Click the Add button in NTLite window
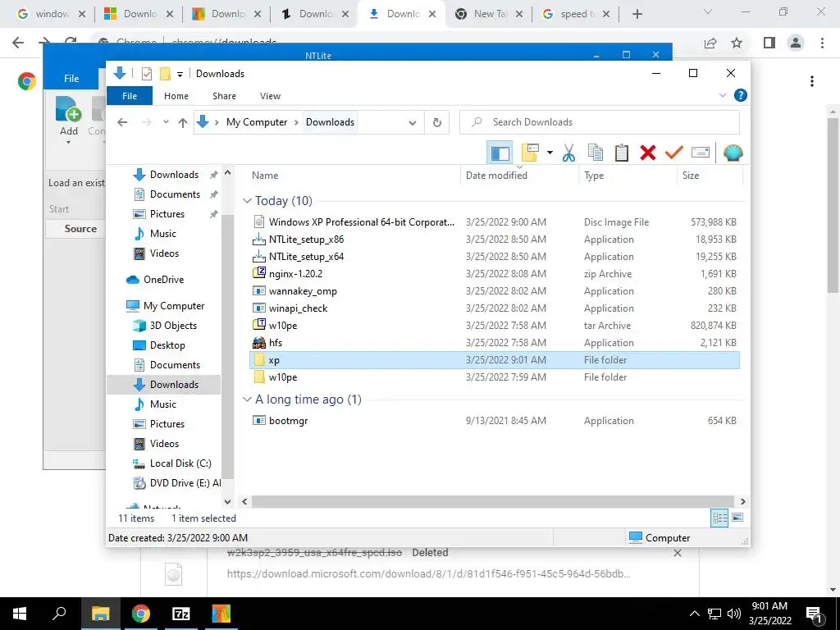The image size is (840, 630). coord(68,120)
